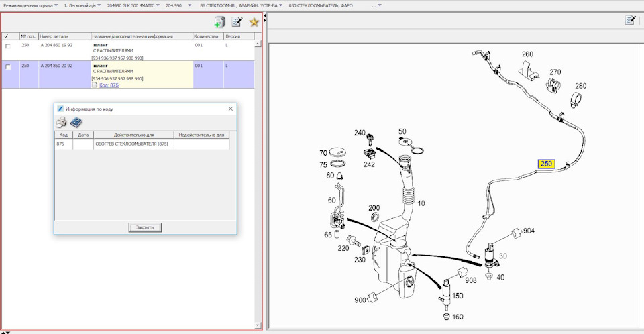Click the add to shopping list icon
This screenshot has height=334, width=644.
click(x=219, y=22)
